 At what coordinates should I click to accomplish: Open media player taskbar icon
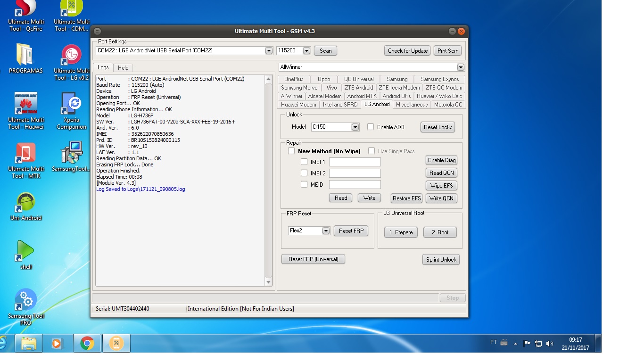[x=57, y=344]
